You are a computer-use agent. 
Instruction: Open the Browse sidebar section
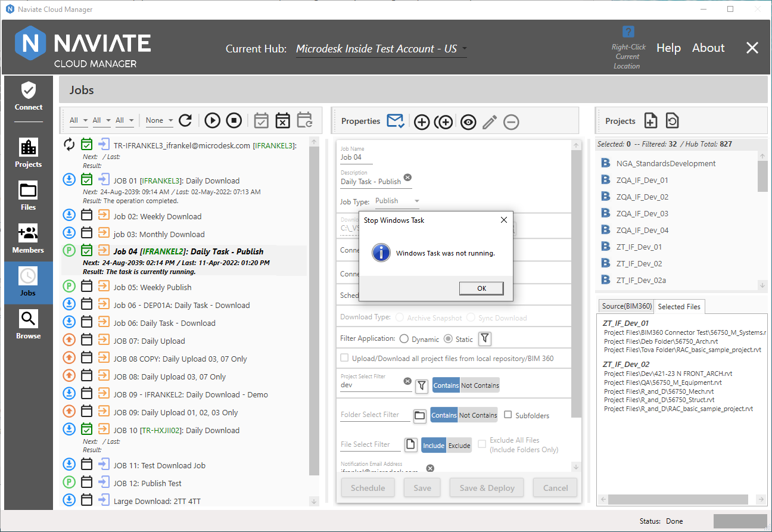tap(29, 325)
